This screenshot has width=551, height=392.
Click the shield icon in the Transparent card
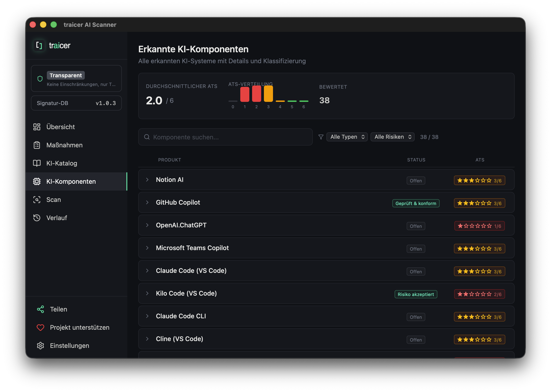tap(40, 79)
